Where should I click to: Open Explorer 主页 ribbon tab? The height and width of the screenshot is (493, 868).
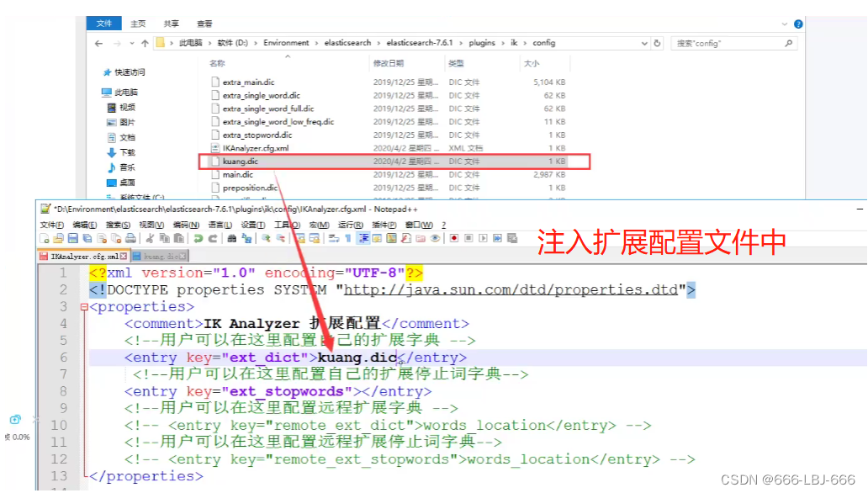click(x=138, y=24)
